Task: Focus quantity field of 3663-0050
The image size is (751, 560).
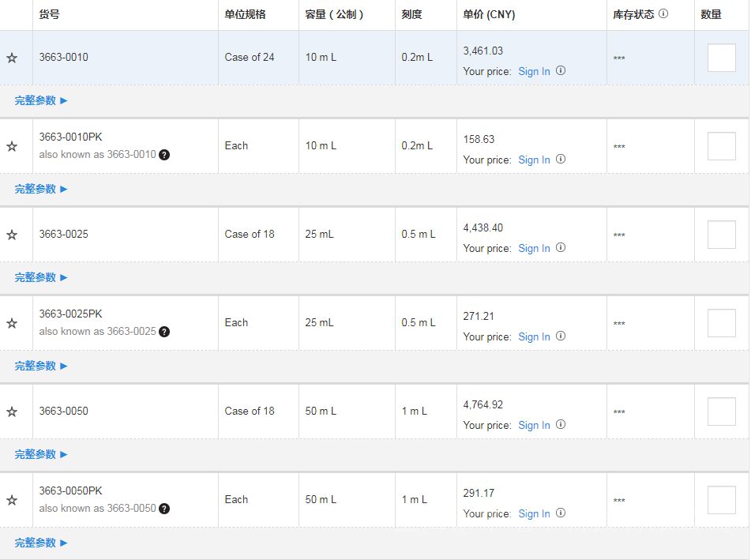Action: (x=721, y=412)
